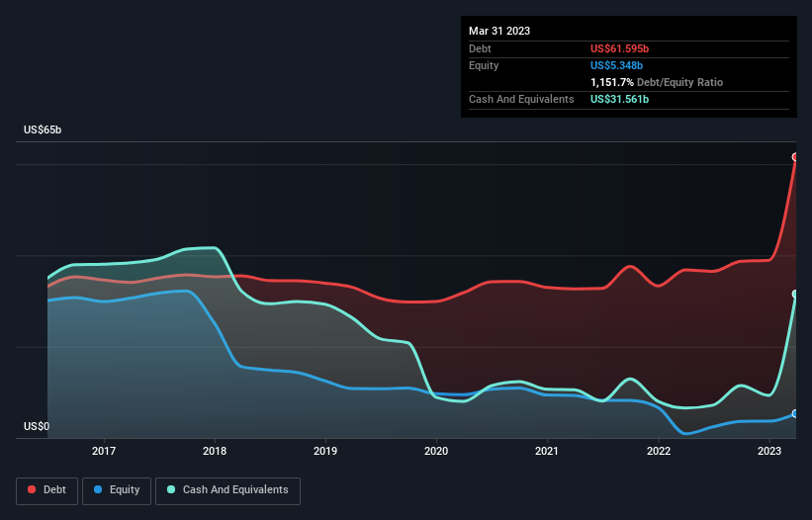Click the red Debt legend dot
Viewport: 812px width, 520px height.
[32, 489]
